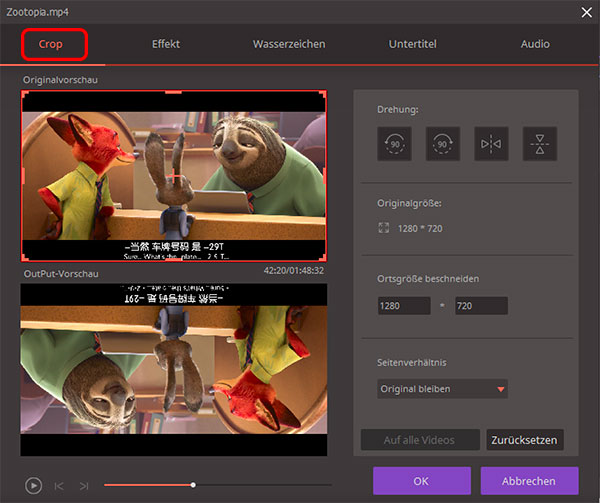This screenshot has height=503, width=600.
Task: Confirm changes with OK
Action: [422, 481]
